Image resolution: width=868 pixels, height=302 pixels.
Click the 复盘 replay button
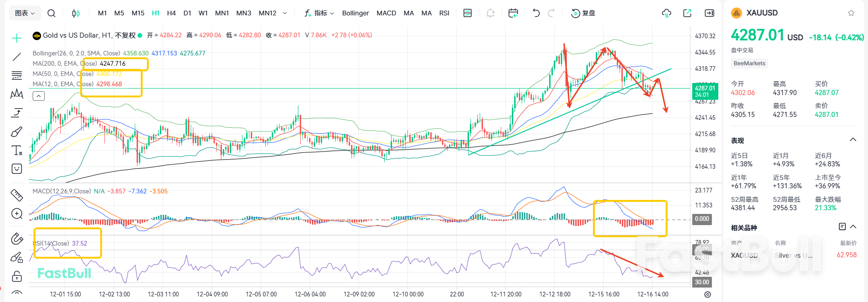point(584,13)
